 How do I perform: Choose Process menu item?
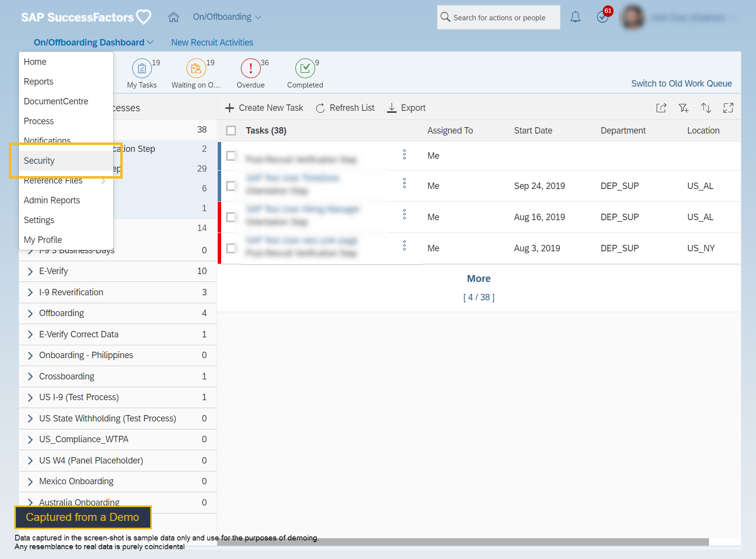pyautogui.click(x=66, y=121)
